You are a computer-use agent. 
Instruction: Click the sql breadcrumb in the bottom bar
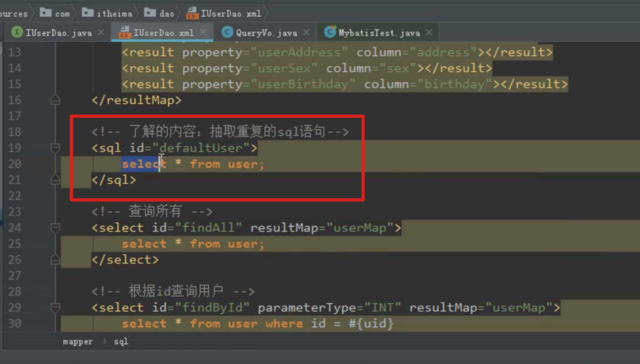(x=121, y=341)
